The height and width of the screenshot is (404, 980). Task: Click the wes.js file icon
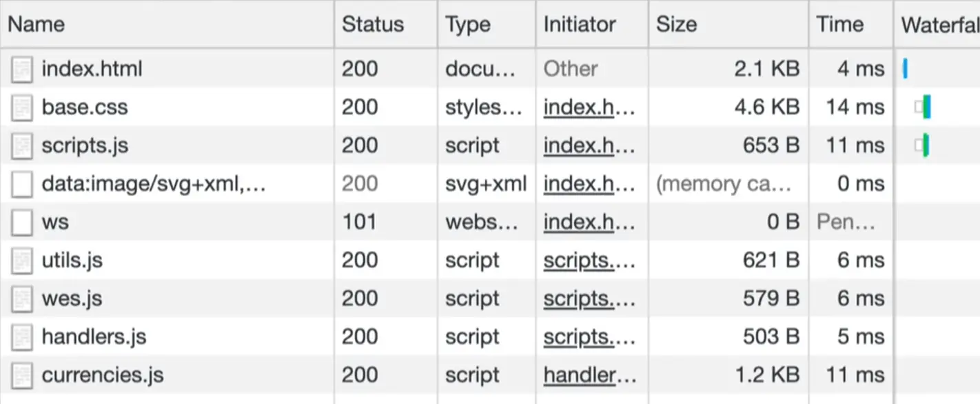point(22,299)
